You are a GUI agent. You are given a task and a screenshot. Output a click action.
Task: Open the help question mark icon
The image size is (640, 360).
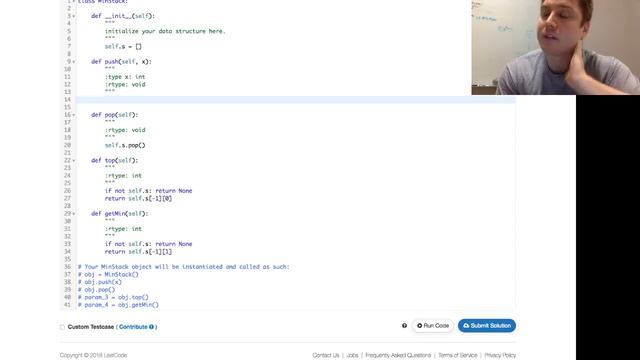tap(404, 326)
